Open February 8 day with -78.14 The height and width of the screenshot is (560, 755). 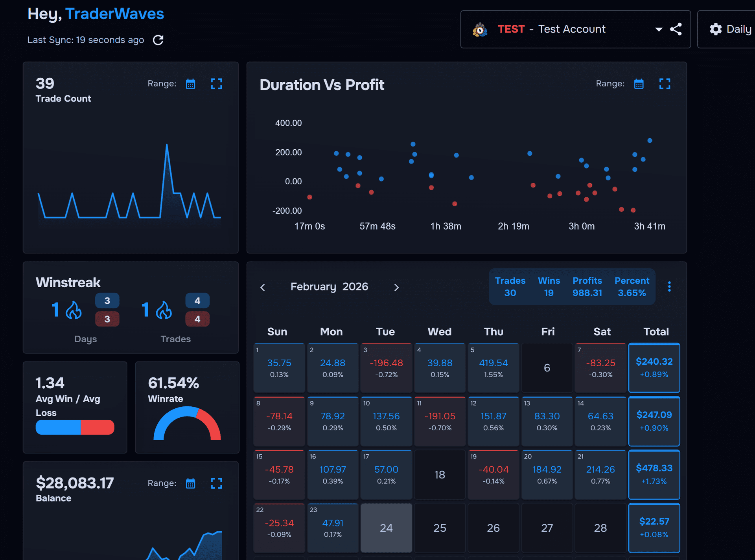coord(279,421)
